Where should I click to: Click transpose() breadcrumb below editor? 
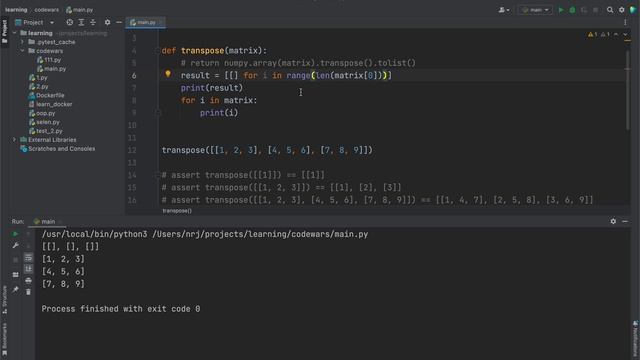[x=177, y=211]
